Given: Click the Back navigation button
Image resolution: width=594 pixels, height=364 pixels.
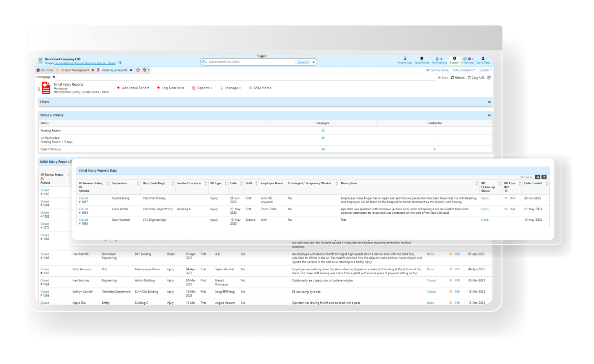Looking at the screenshot, I should tap(443, 78).
